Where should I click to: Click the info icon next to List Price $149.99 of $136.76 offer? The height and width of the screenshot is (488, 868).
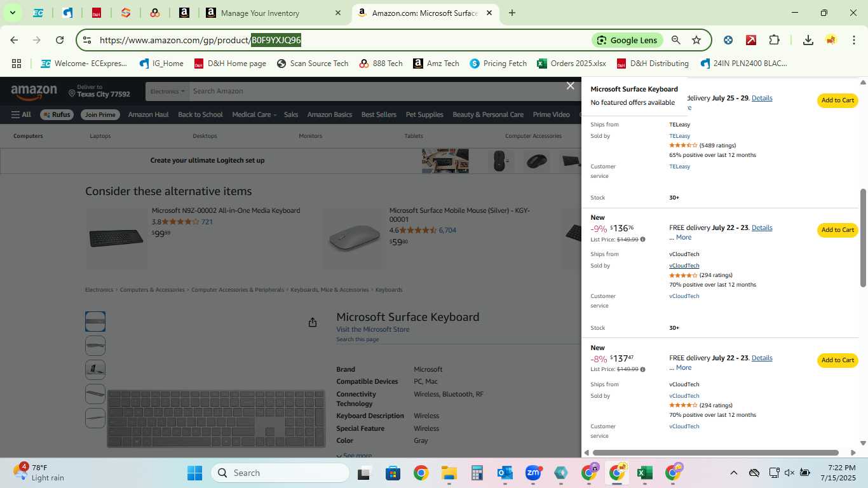point(642,240)
